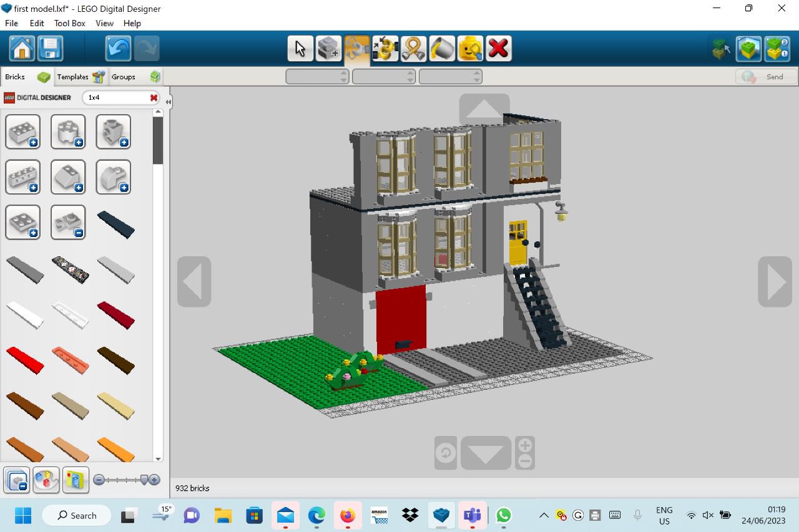
Task: Open the Edit menu
Action: [37, 23]
